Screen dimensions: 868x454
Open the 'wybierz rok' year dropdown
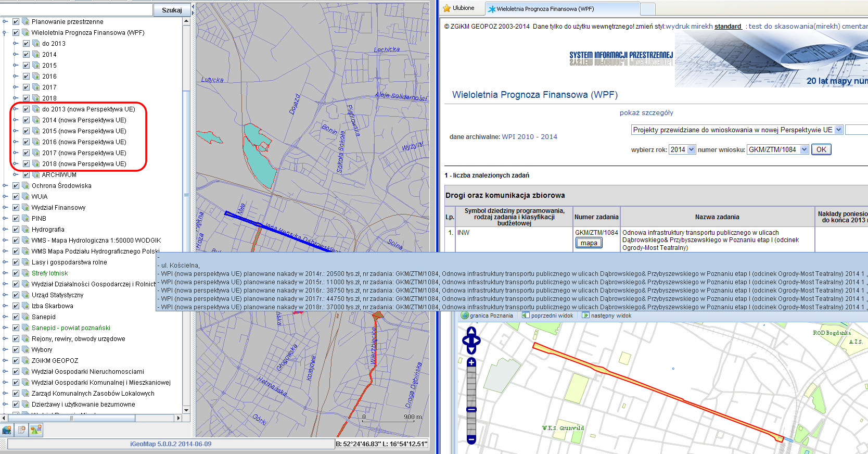[682, 150]
